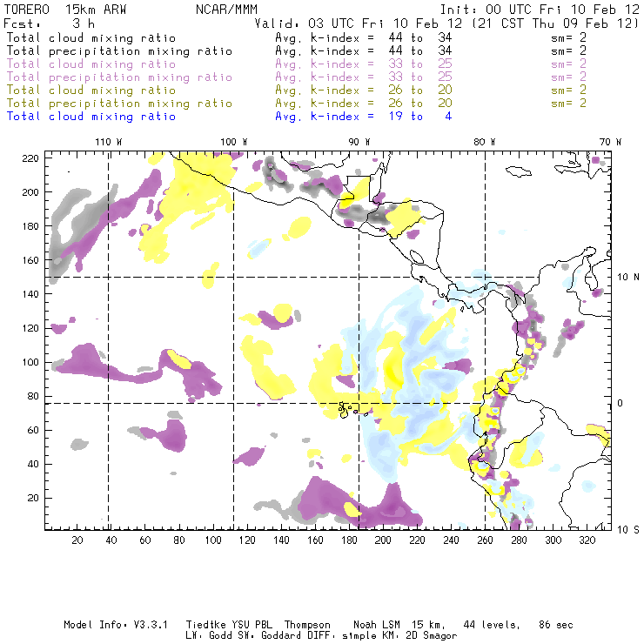The image size is (644, 644).
Task: Select '240' on the horizontal axis
Action: 451,540
